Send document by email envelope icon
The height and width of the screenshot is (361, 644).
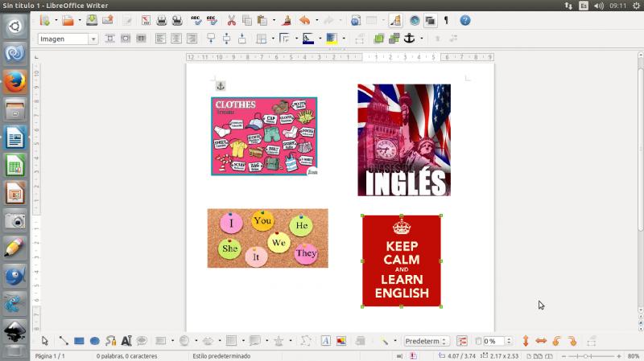(x=107, y=20)
